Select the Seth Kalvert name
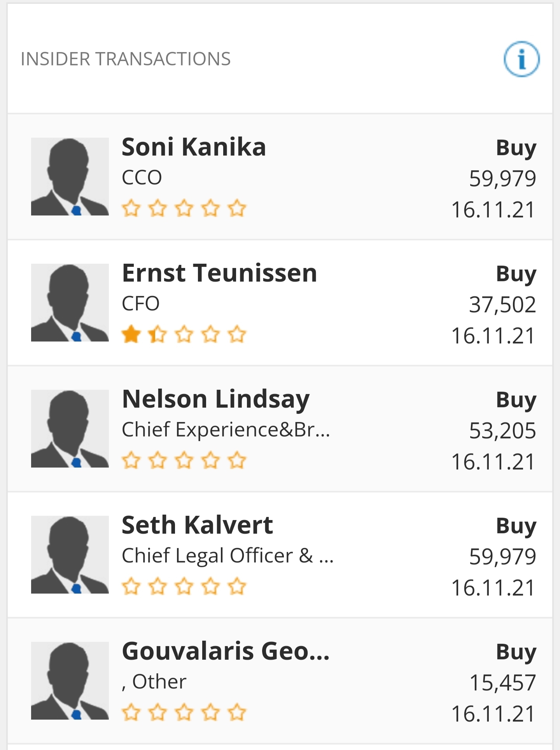The width and height of the screenshot is (560, 750). click(197, 525)
